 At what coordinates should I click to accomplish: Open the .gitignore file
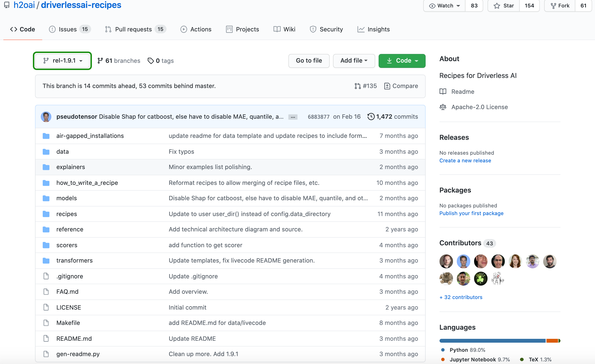point(70,276)
